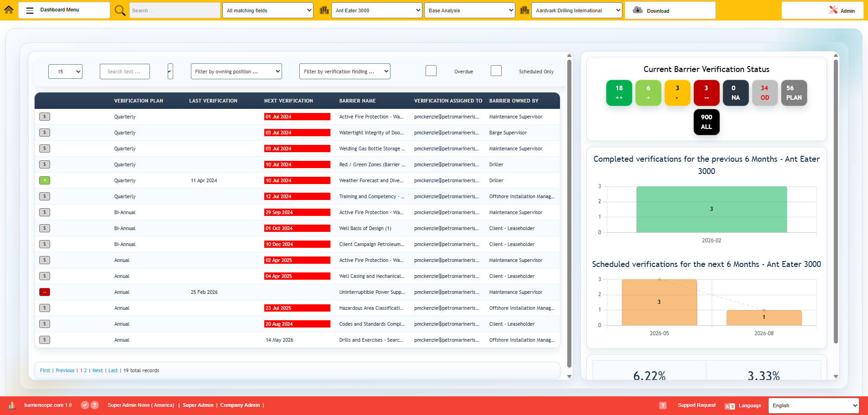Image resolution: width=868 pixels, height=415 pixels.
Task: Click red status badge on Uninterruptible Power row
Action: pos(45,292)
